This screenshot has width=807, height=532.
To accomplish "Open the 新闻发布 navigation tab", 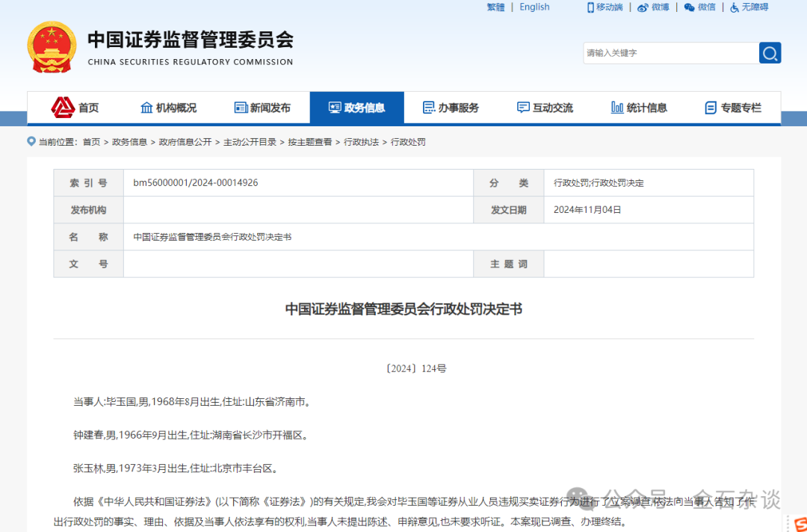I will pyautogui.click(x=262, y=108).
